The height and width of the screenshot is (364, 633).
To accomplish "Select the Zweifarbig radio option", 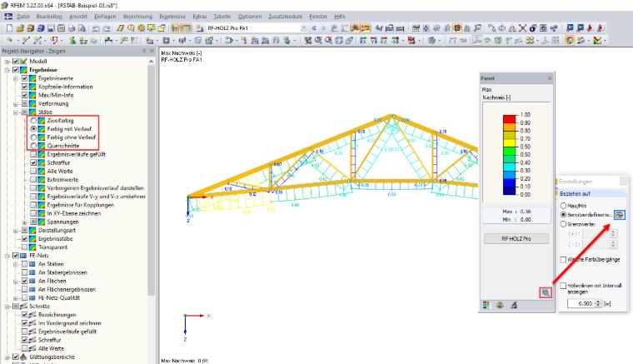I will tap(33, 121).
